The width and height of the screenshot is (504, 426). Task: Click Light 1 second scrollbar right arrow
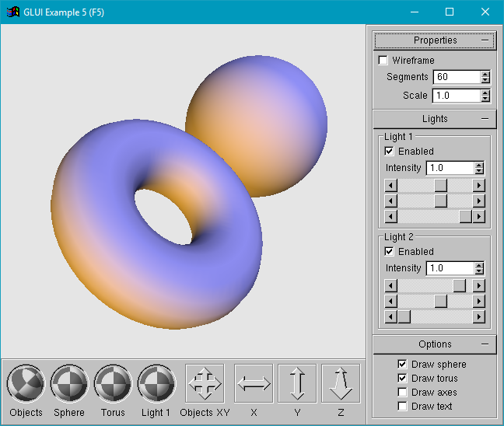tap(478, 201)
